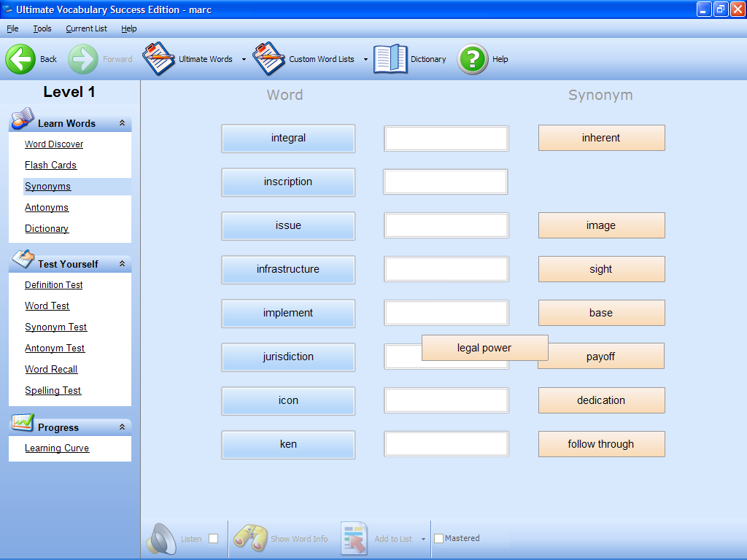747x560 pixels.
Task: Click empty answer slot beside ken
Action: 446,444
